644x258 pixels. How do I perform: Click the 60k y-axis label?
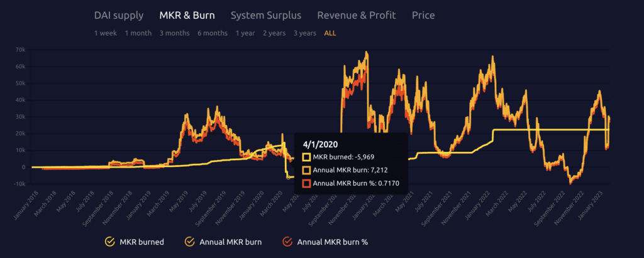(20, 67)
